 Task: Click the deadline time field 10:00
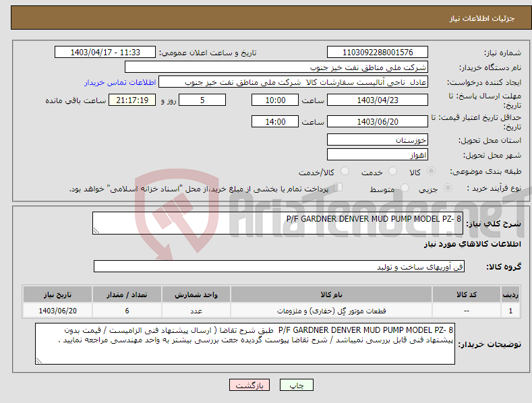pos(275,100)
